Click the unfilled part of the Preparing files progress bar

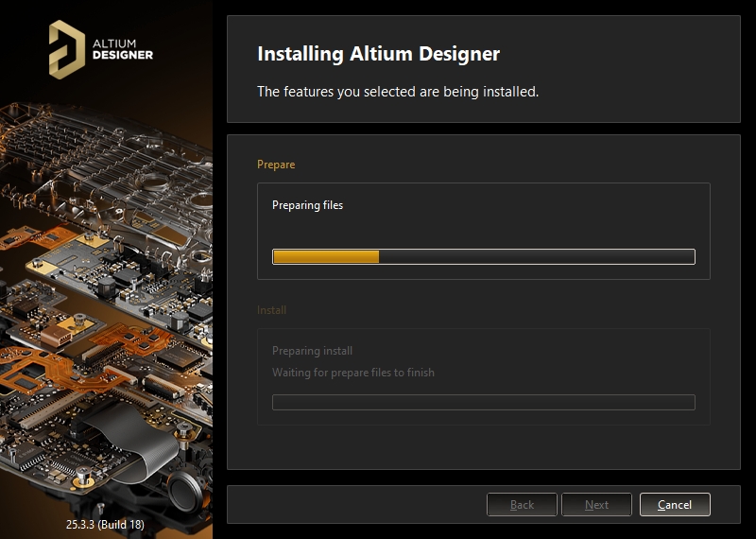click(536, 256)
